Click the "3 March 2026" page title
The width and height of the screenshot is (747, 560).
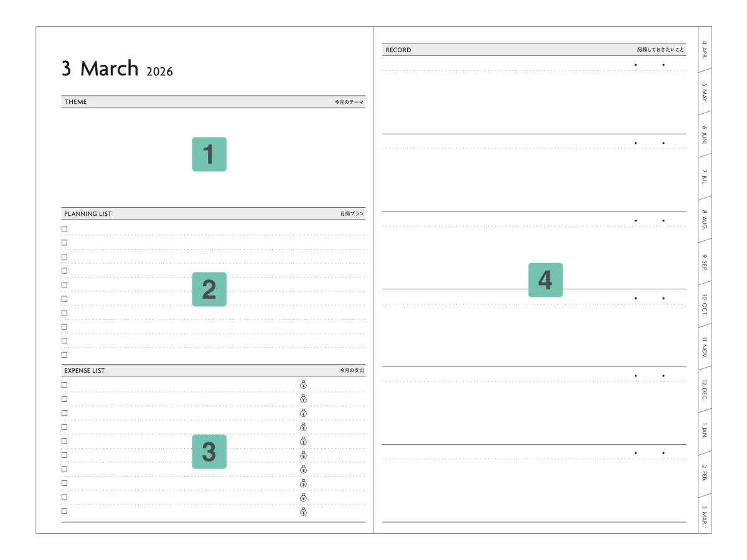[117, 68]
